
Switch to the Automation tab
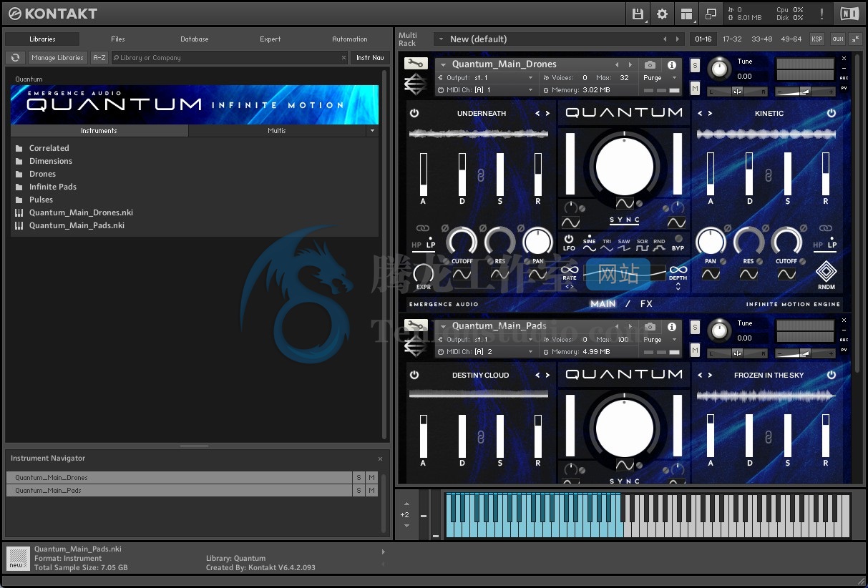pos(350,39)
